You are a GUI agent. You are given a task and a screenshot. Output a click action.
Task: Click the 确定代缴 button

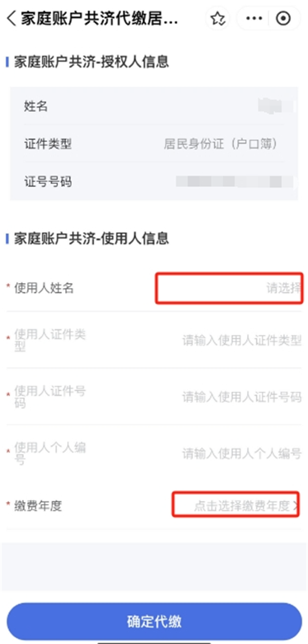[x=154, y=621]
